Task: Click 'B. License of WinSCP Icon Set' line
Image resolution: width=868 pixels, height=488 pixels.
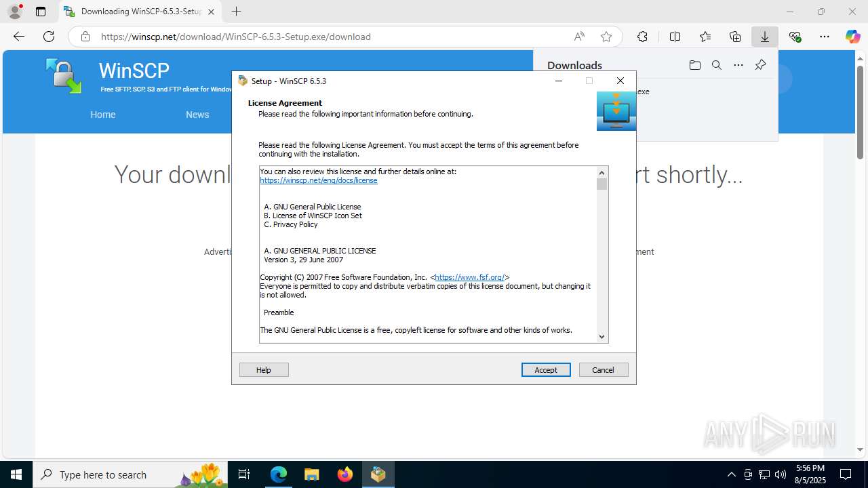Action: pos(313,216)
